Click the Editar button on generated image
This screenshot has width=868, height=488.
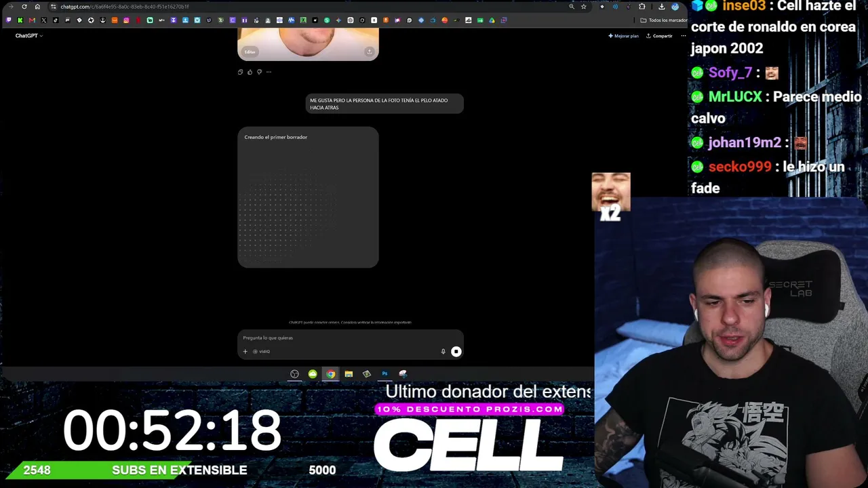pyautogui.click(x=250, y=52)
